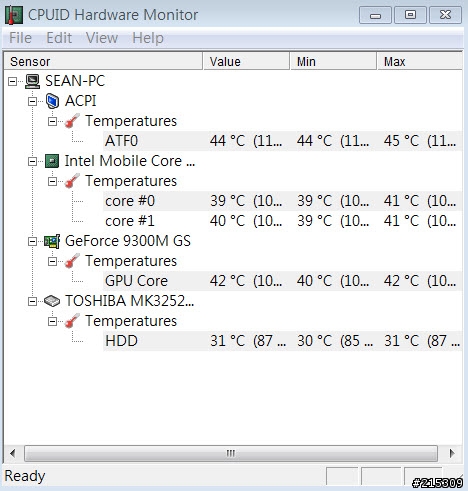Image resolution: width=468 pixels, height=491 pixels.
Task: Open the View menu
Action: point(102,38)
